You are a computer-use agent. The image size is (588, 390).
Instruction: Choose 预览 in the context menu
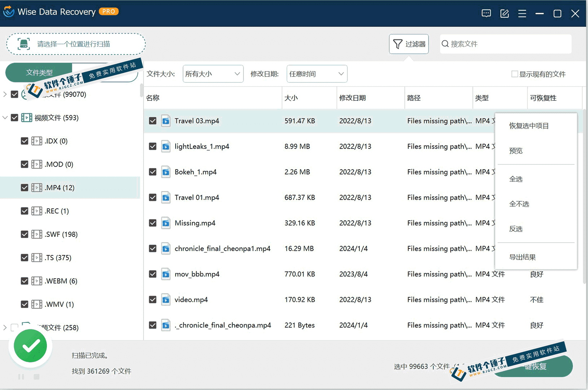[x=515, y=151]
